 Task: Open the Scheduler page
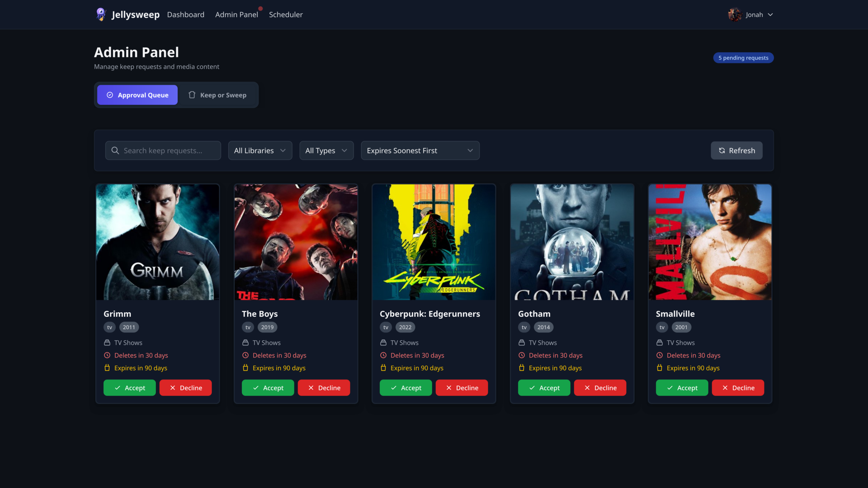click(286, 14)
